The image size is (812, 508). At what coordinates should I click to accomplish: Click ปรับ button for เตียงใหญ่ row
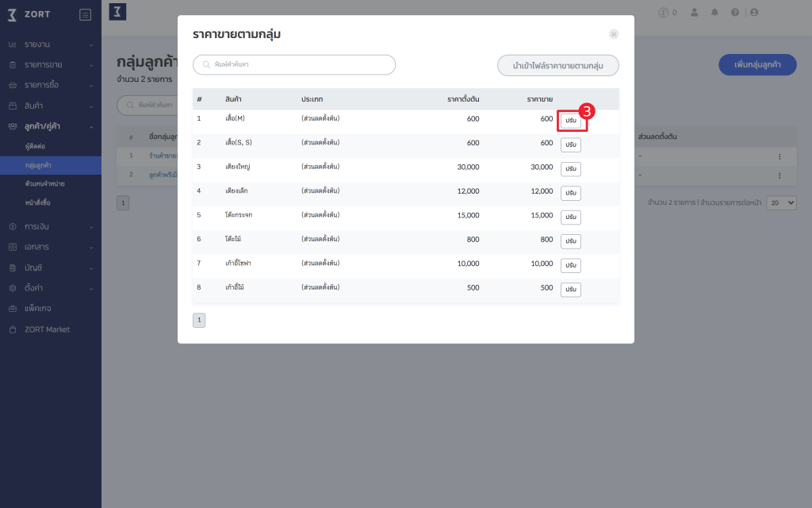[x=571, y=169]
